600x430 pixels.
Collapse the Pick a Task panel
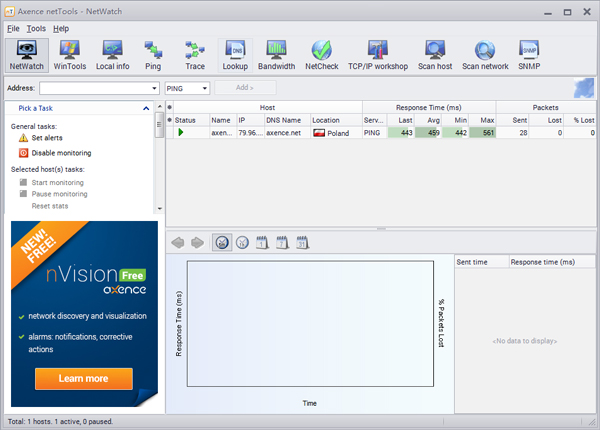[146, 108]
